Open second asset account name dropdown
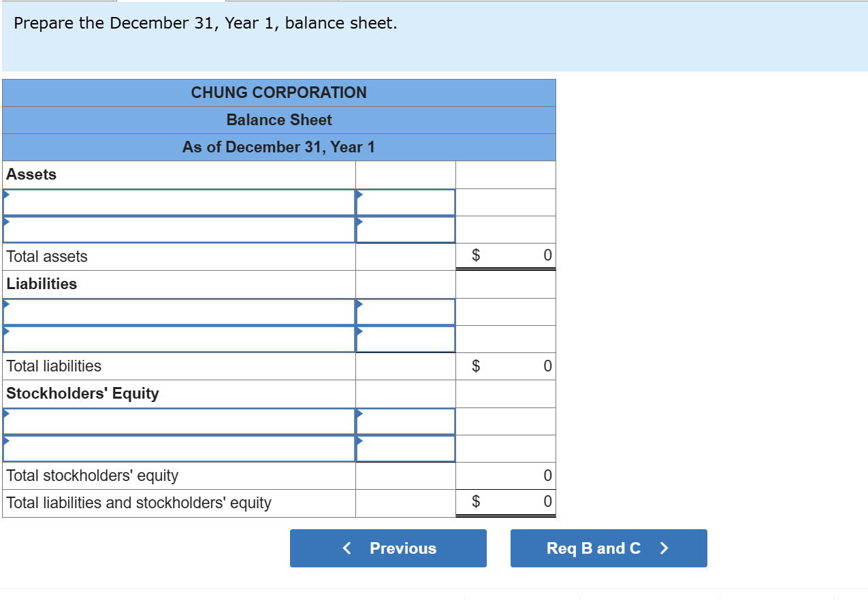This screenshot has width=868, height=600. (179, 230)
